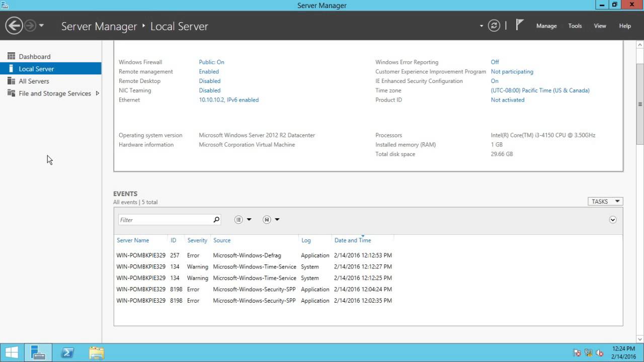Select the Dashboard icon in the sidebar
The height and width of the screenshot is (362, 644).
click(11, 56)
